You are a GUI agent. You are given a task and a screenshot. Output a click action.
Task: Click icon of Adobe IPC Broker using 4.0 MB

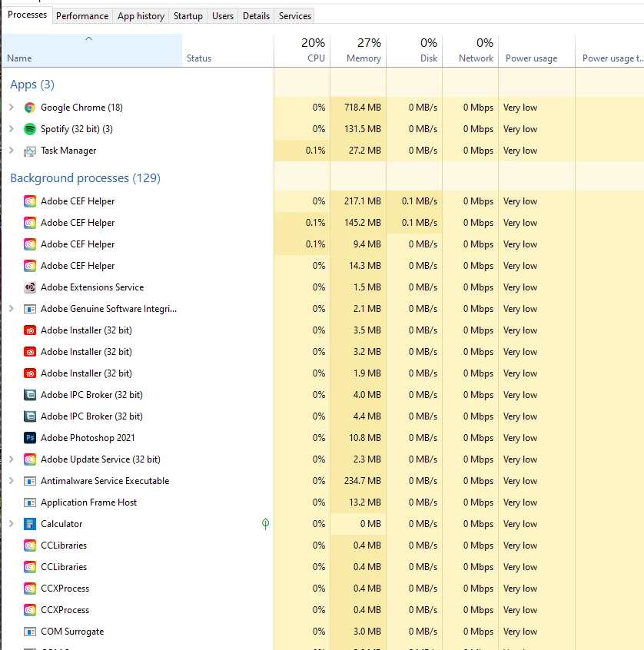[30, 395]
